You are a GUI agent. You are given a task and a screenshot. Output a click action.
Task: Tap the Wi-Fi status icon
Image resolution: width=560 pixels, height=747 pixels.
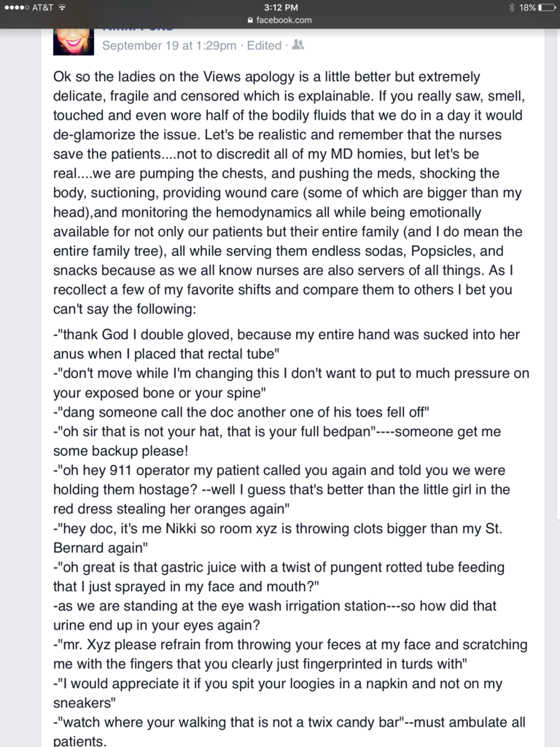point(62,7)
